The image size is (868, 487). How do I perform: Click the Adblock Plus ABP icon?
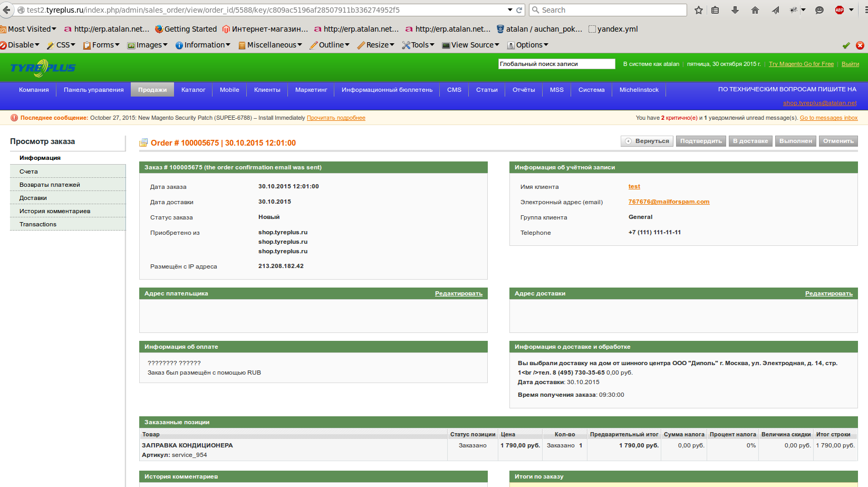tap(840, 10)
